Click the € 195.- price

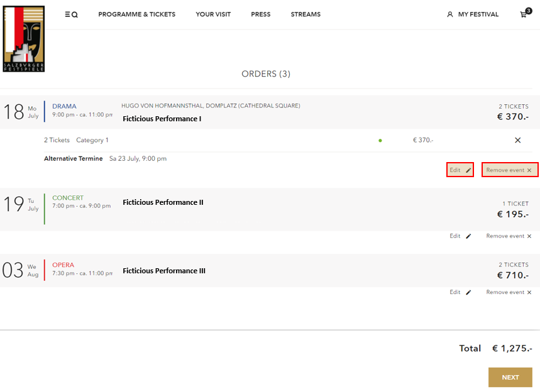click(513, 214)
